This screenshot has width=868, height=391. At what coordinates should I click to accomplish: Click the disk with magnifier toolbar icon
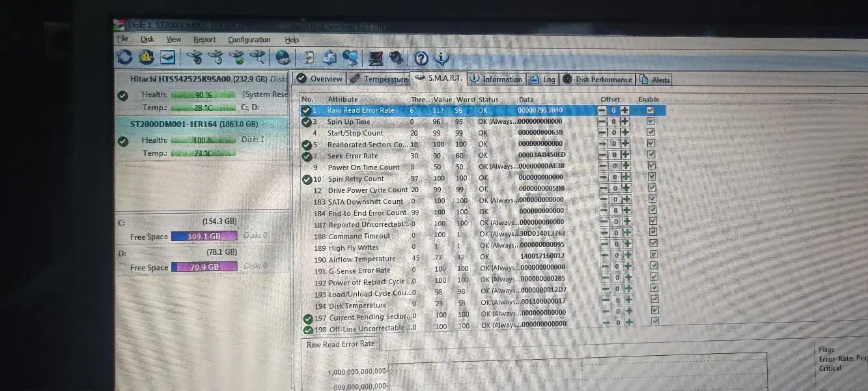click(x=258, y=57)
